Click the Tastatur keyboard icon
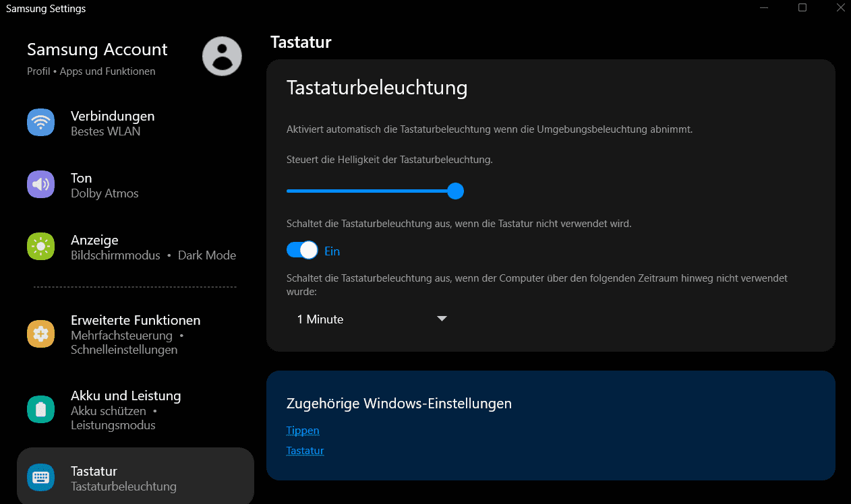 coord(40,478)
